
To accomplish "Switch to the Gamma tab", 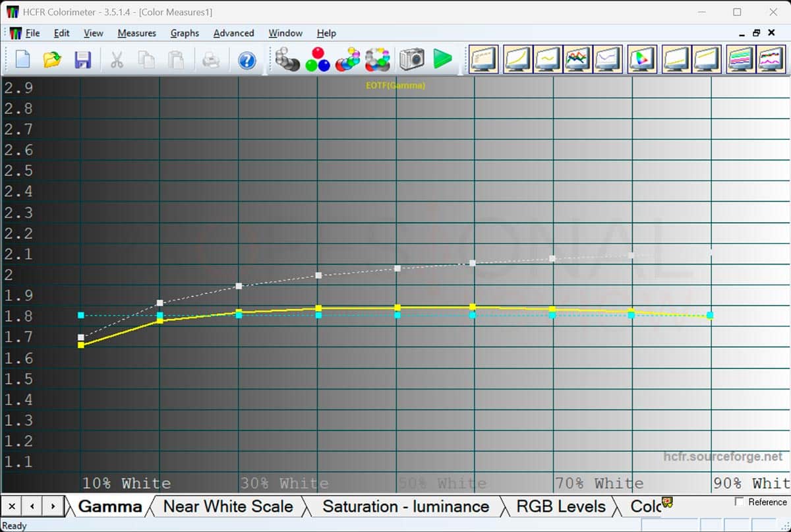I will 110,506.
